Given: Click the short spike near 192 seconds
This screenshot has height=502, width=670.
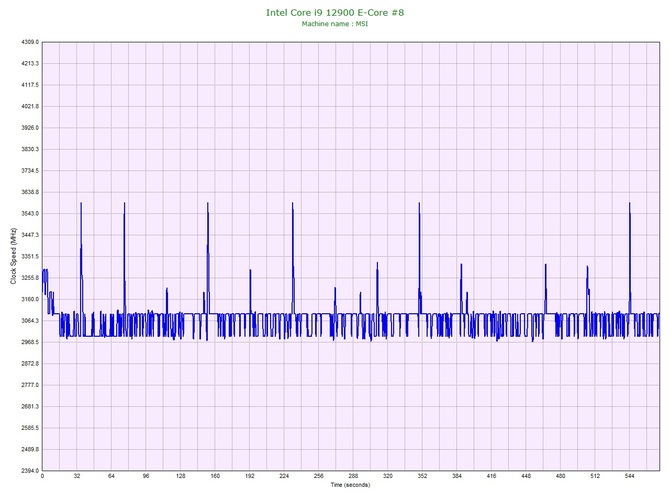Looking at the screenshot, I should (x=250, y=271).
